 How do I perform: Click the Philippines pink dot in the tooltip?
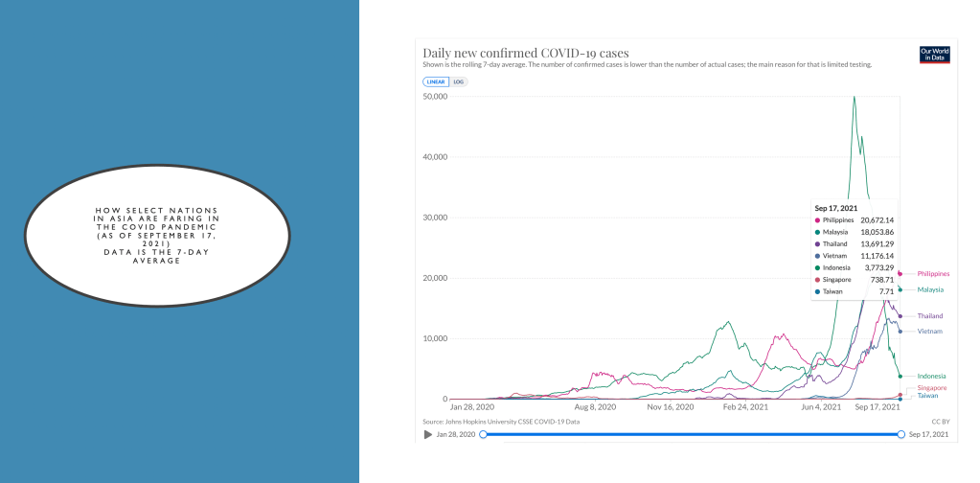pos(817,220)
